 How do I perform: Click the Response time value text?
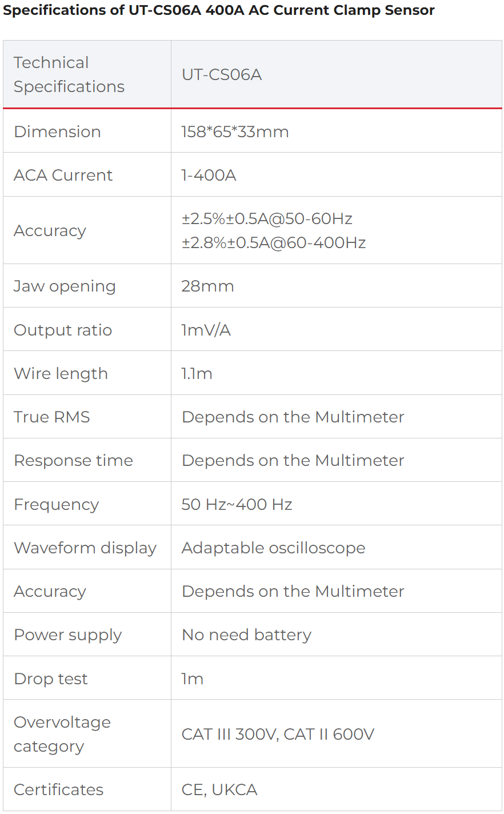[x=293, y=460]
